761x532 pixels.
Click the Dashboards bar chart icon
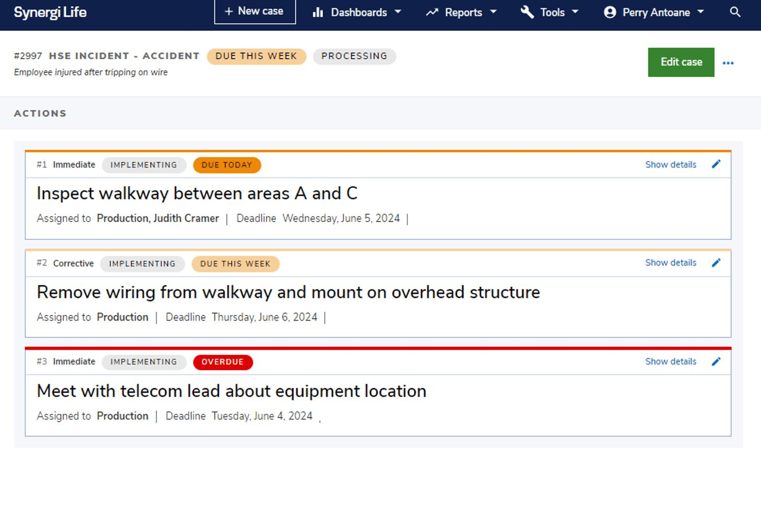[x=318, y=12]
